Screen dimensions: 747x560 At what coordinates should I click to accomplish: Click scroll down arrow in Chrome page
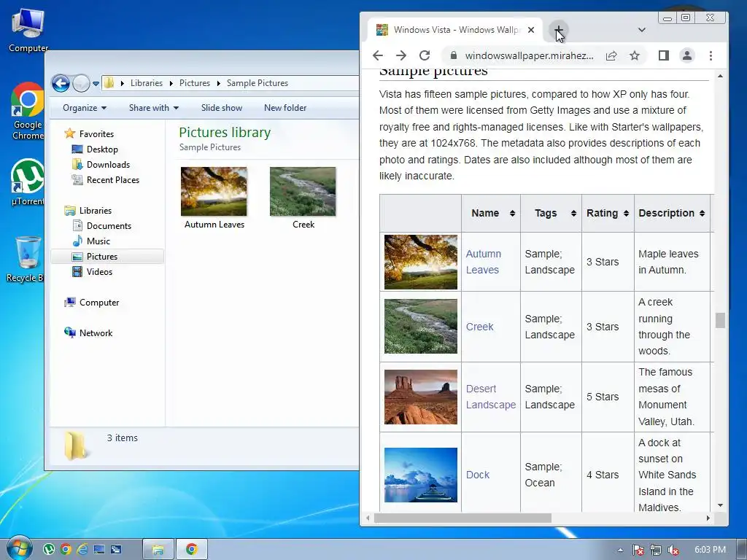(x=720, y=505)
